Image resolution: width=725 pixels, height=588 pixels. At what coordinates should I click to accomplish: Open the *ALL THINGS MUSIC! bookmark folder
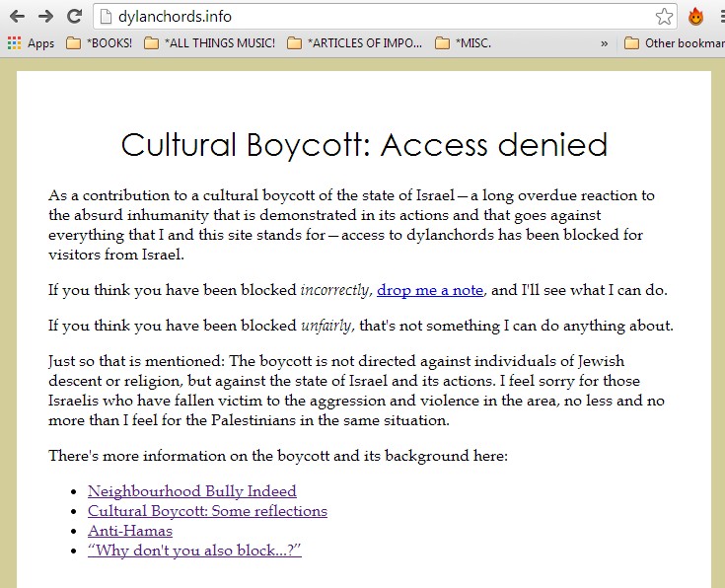[209, 43]
